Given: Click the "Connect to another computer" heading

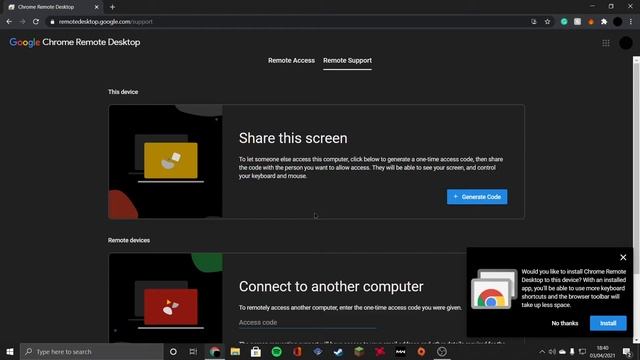Looking at the screenshot, I should pos(331,287).
